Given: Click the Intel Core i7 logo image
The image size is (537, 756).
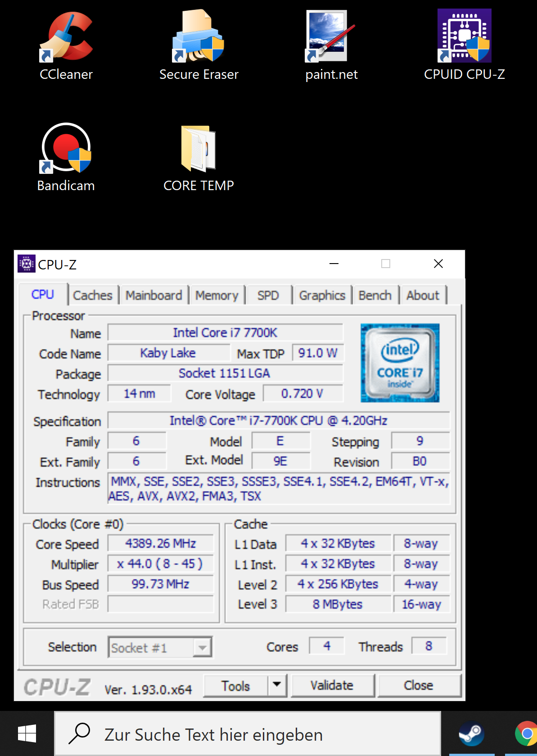Looking at the screenshot, I should tap(400, 363).
